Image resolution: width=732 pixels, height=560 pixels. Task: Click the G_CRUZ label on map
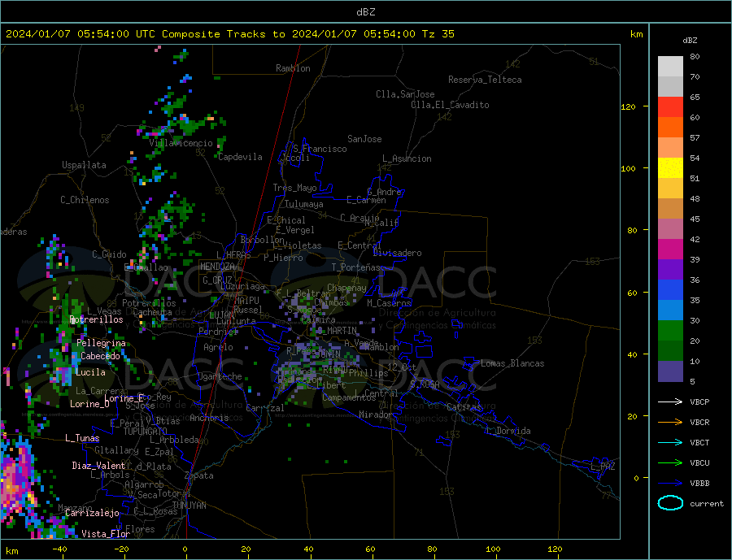217,280
